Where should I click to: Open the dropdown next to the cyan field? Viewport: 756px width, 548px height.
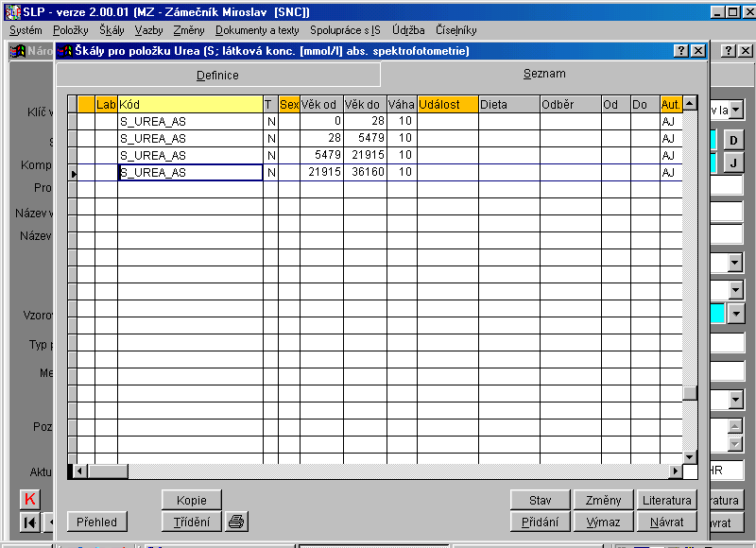(x=735, y=313)
